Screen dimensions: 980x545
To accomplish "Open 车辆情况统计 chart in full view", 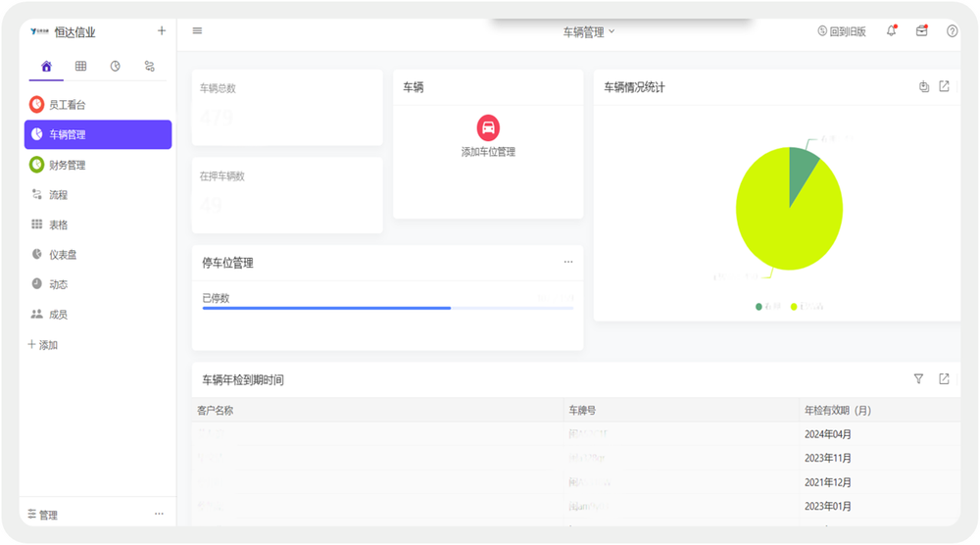I will (944, 86).
